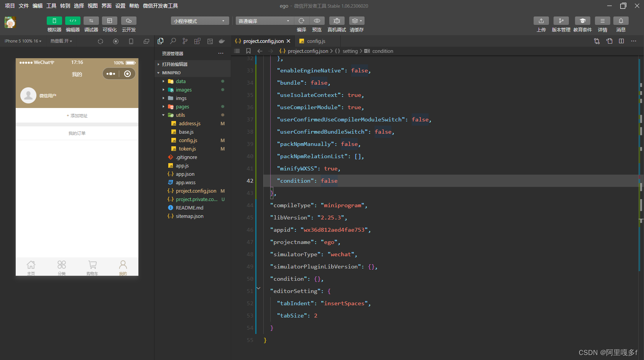Viewport: 644px width, 360px height.
Task: Open version management icon
Action: (561, 21)
